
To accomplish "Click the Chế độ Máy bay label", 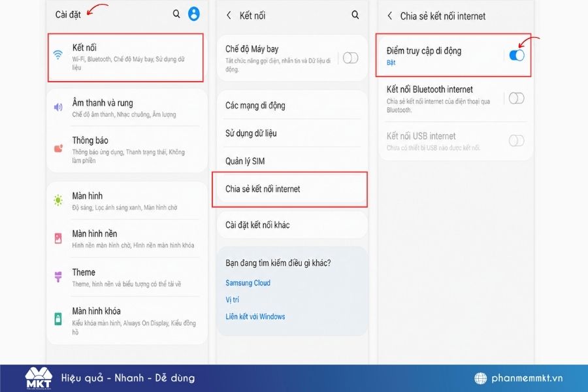I will coord(252,49).
